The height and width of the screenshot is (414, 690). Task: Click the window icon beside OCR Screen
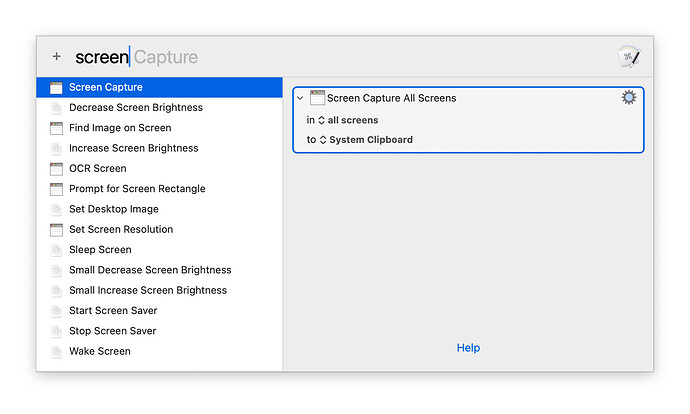(x=57, y=169)
